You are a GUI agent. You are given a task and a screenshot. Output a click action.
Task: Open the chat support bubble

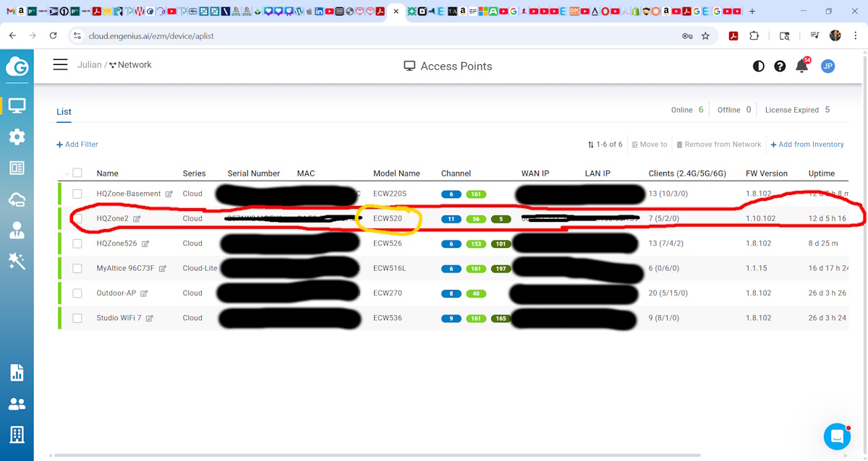coord(837,436)
